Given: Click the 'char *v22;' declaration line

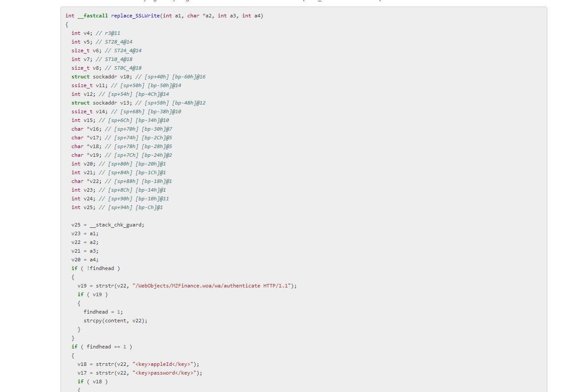Looking at the screenshot, I should point(122,181).
